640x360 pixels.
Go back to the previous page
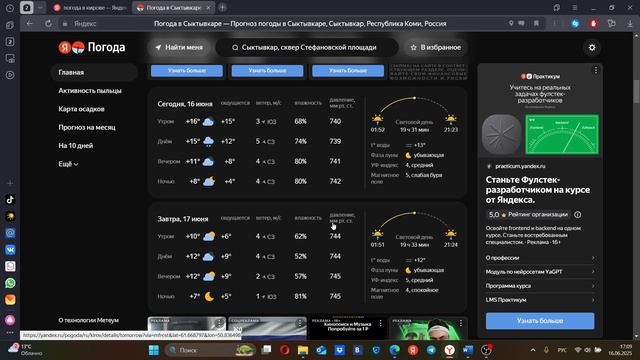29,24
